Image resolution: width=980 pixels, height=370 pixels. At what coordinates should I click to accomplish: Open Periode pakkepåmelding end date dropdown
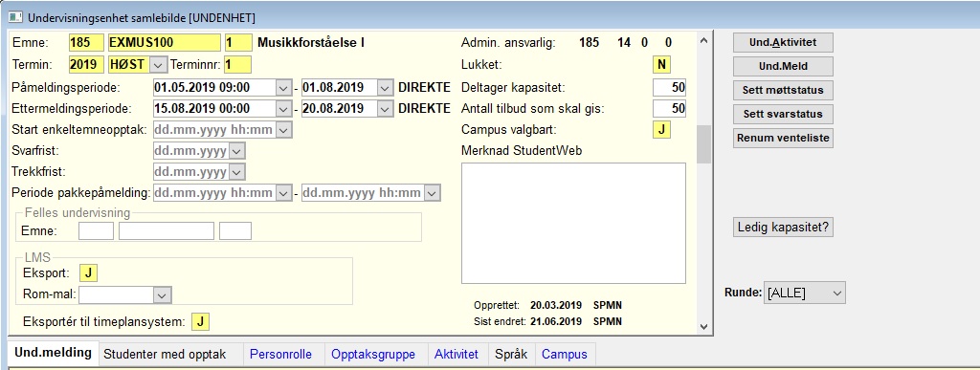click(x=433, y=193)
